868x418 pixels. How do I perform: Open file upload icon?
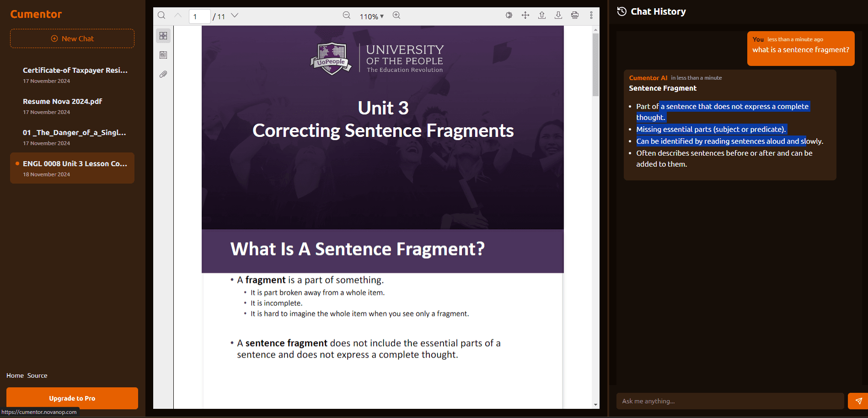pyautogui.click(x=542, y=16)
